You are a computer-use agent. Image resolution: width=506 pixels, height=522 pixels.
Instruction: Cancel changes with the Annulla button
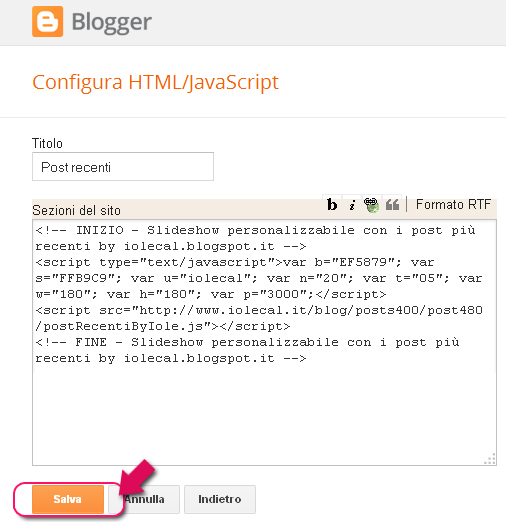[144, 499]
